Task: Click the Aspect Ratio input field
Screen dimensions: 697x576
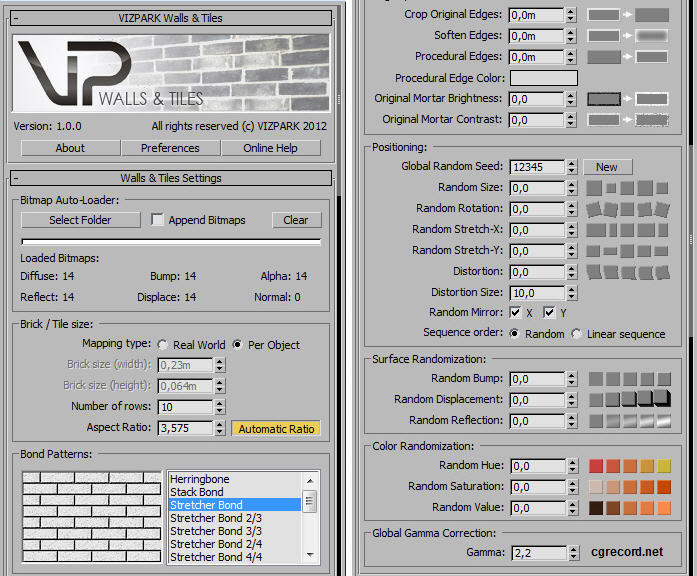Action: (185, 428)
